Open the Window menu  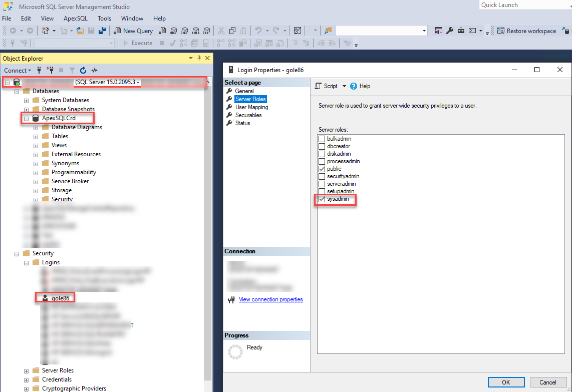coord(132,18)
